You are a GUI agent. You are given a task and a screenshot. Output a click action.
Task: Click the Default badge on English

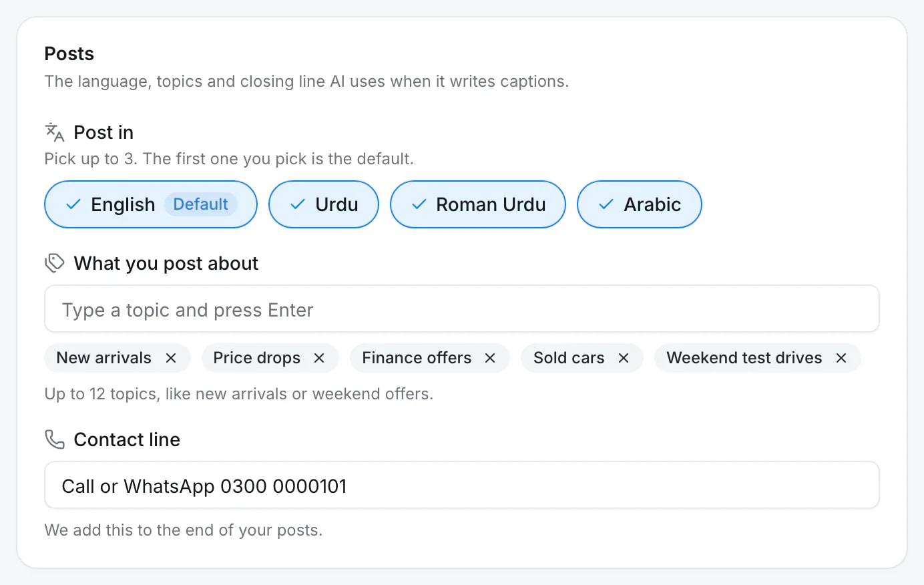tap(201, 204)
